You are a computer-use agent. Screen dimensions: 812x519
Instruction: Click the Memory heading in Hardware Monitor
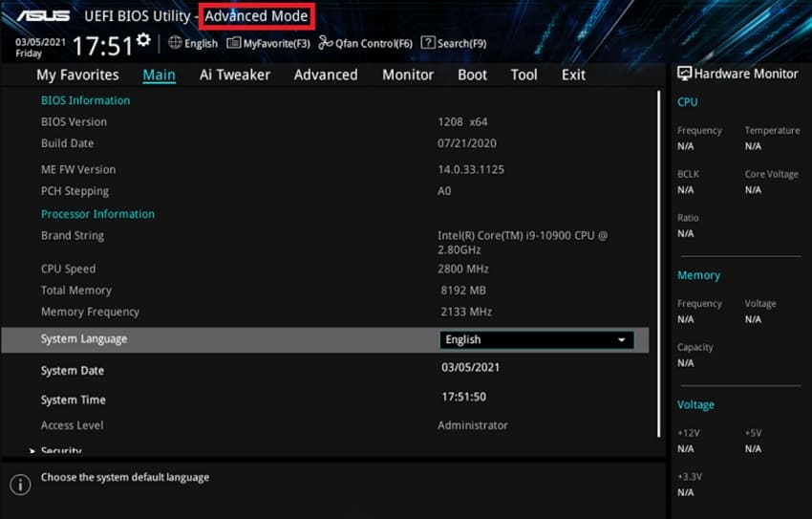tap(698, 275)
